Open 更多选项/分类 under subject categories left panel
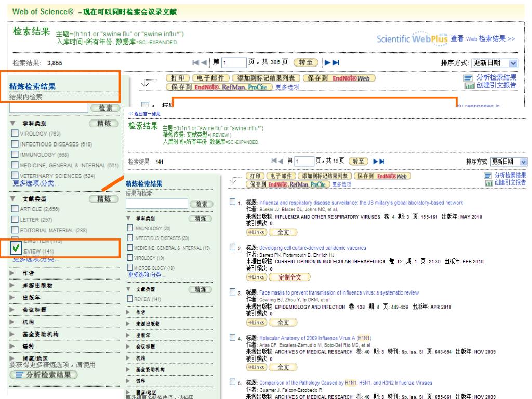Viewport: 532px width, 399px height. coord(36,183)
